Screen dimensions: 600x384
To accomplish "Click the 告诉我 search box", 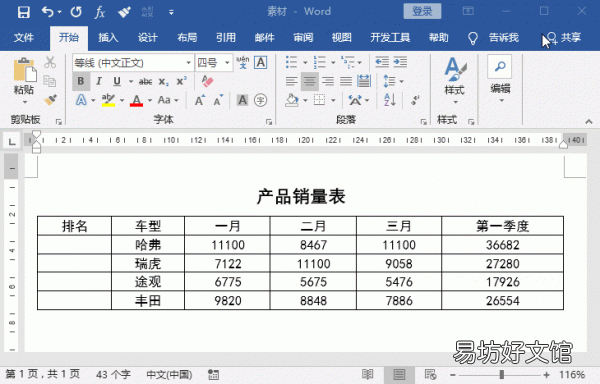I will coord(504,37).
